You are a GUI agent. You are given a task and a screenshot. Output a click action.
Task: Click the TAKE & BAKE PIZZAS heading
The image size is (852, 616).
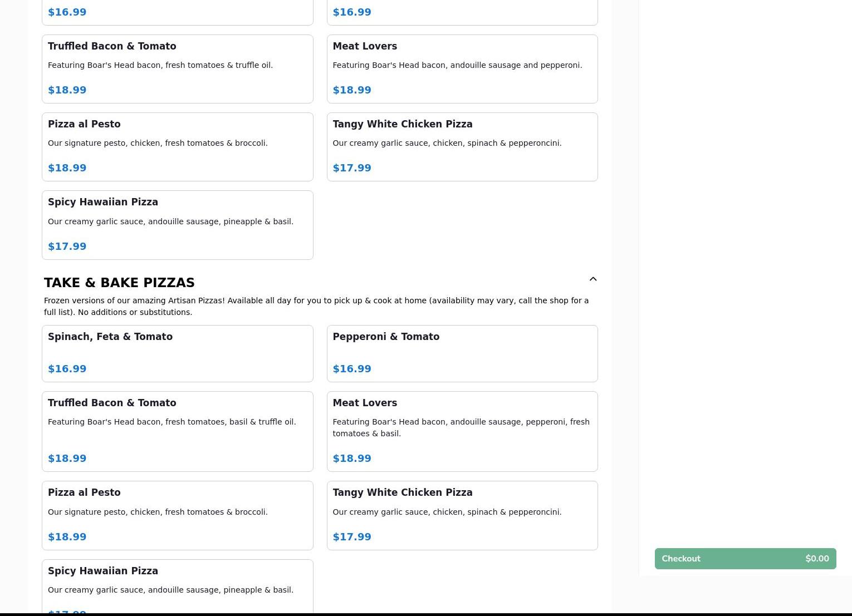pos(119,283)
